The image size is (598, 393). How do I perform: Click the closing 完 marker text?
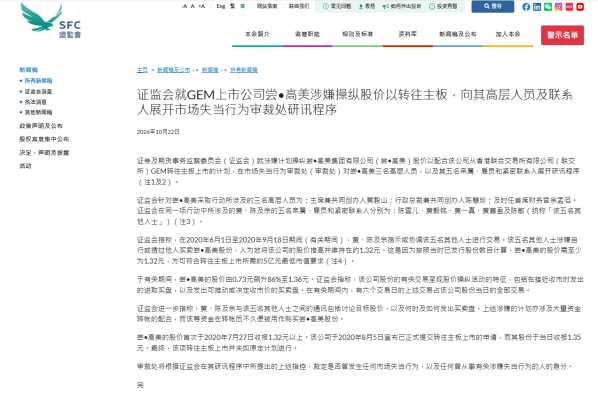click(140, 385)
